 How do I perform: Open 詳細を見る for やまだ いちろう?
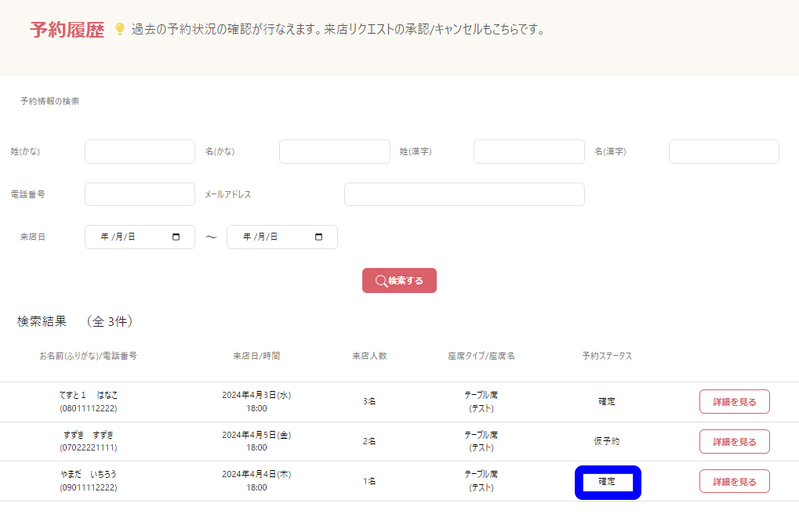pos(734,481)
